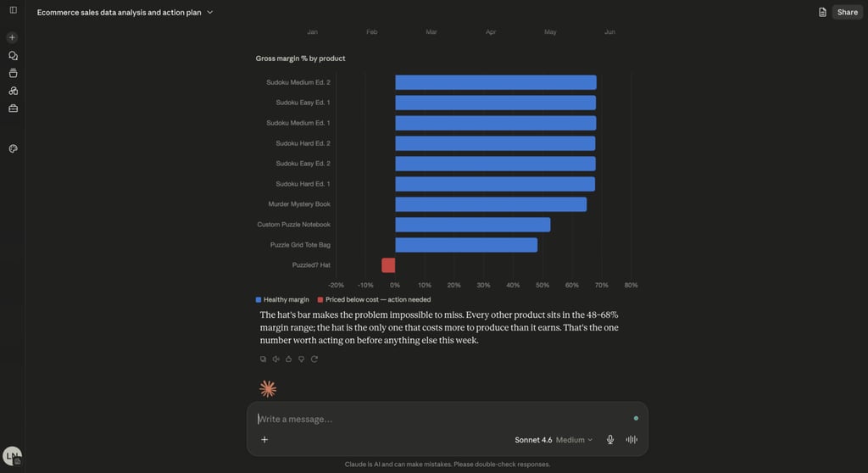Select the Murder Mystery Book bar

coord(491,204)
